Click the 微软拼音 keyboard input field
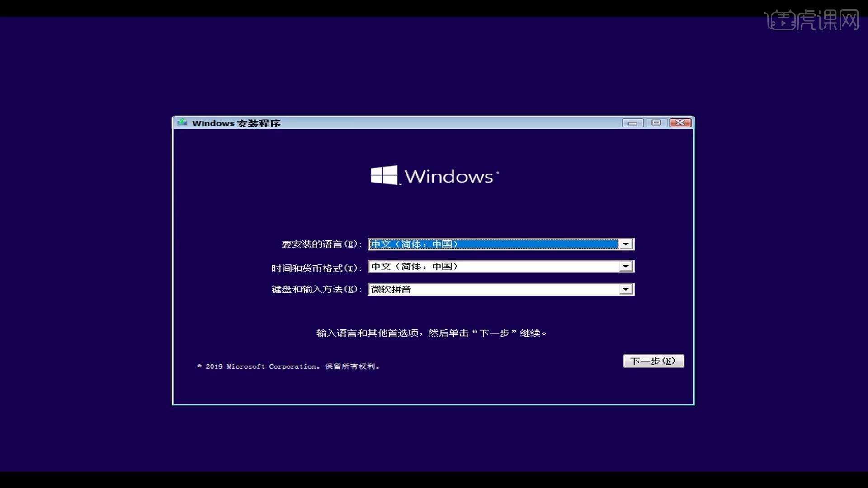This screenshot has height=488, width=868. pyautogui.click(x=493, y=289)
